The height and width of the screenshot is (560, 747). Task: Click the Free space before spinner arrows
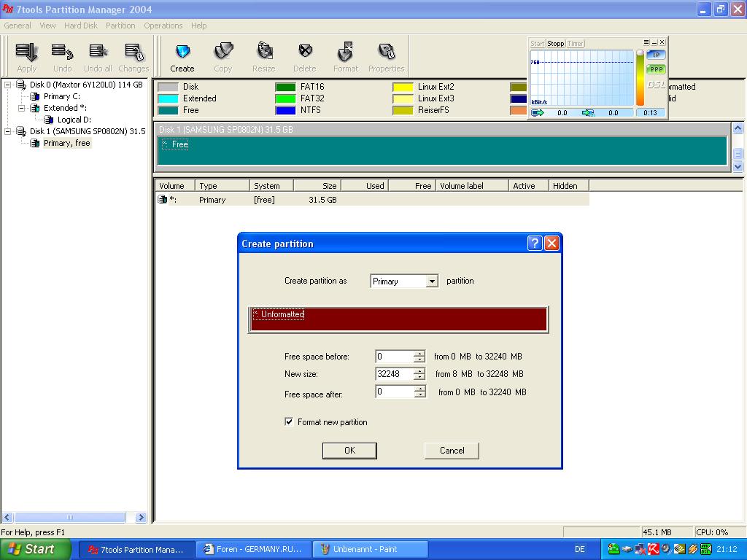pos(419,356)
